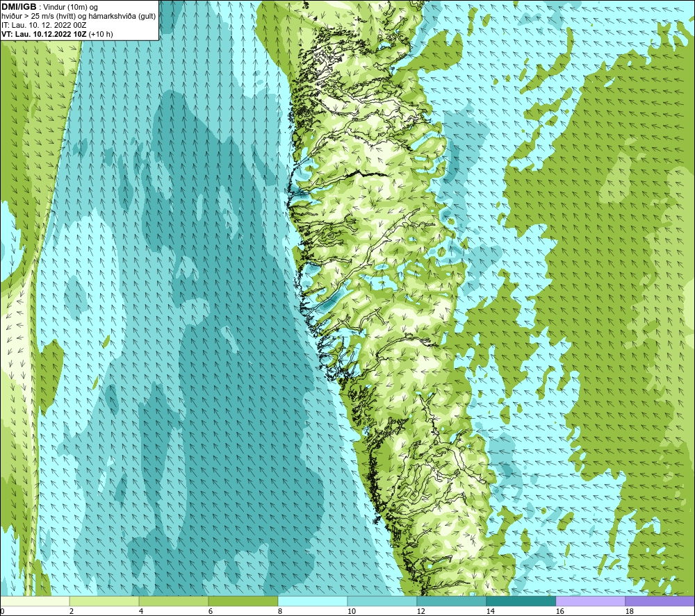Click the 0–2 m/s palest color swatch
Image resolution: width=695 pixels, height=616 pixels.
[35, 601]
